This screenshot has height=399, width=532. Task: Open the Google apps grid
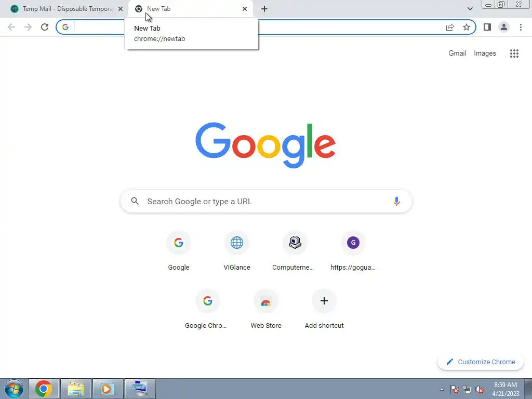pos(514,54)
